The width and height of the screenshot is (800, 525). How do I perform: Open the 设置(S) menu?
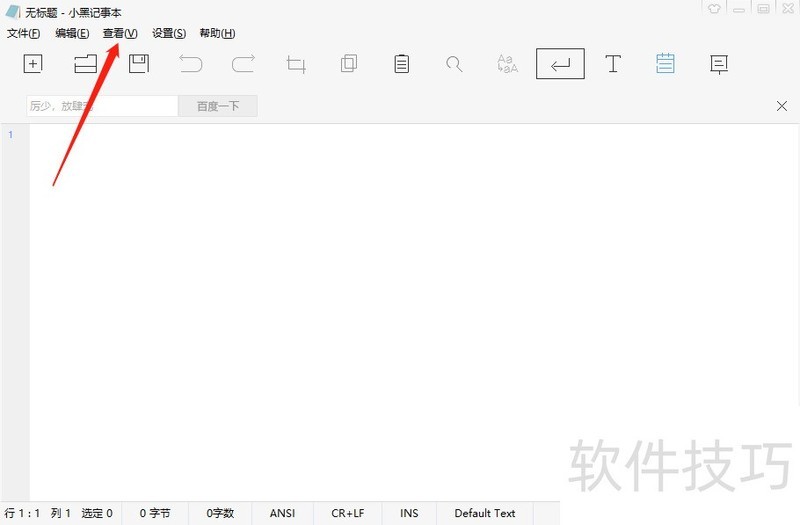(x=168, y=33)
